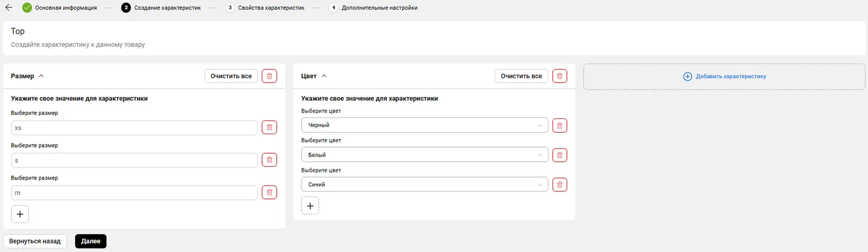This screenshot has height=252, width=868.
Task: Add a new size value with plus
Action: (x=20, y=214)
